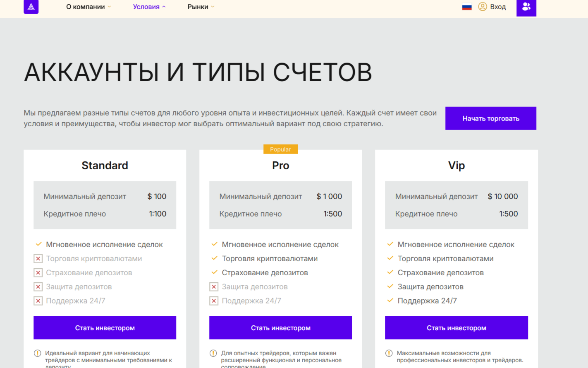Click Стать инвестором under Vip
Image resolution: width=588 pixels, height=368 pixels.
click(457, 328)
